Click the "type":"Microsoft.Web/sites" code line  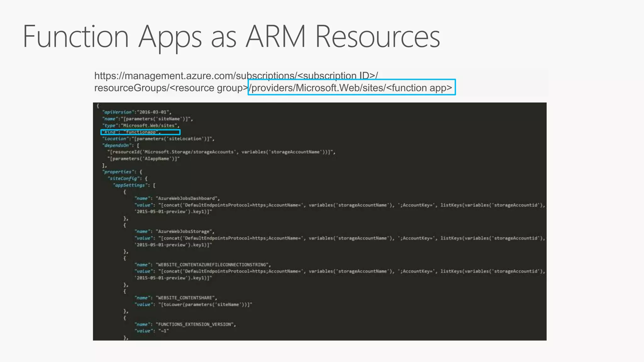coord(141,126)
